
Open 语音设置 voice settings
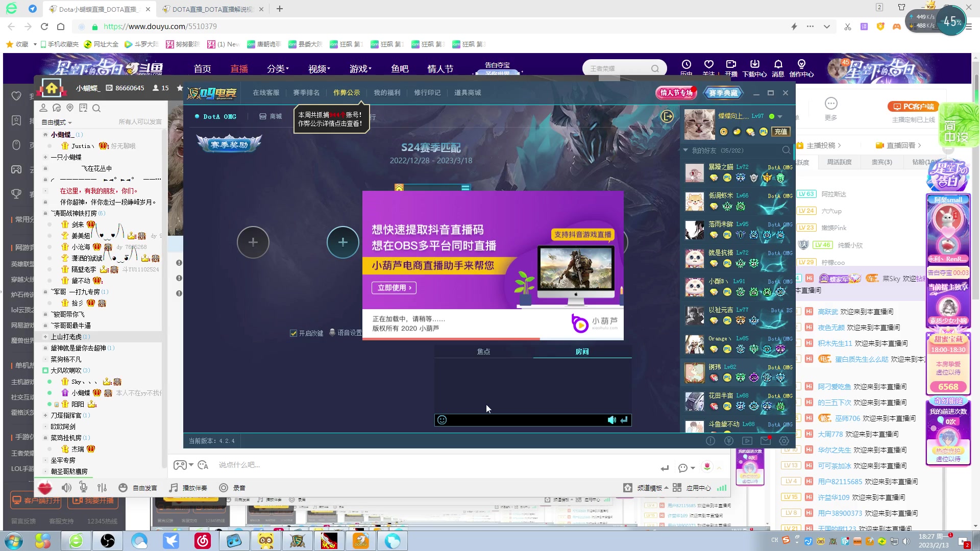[345, 333]
